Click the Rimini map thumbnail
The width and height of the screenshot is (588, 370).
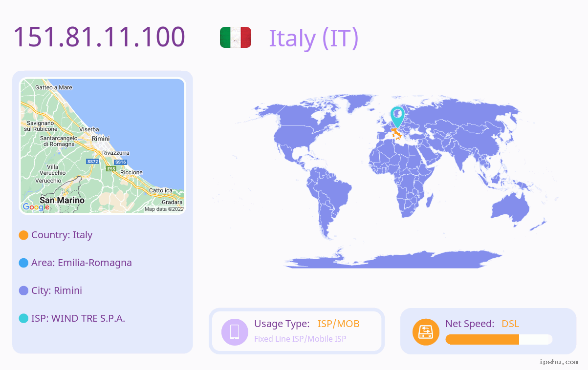tap(103, 145)
